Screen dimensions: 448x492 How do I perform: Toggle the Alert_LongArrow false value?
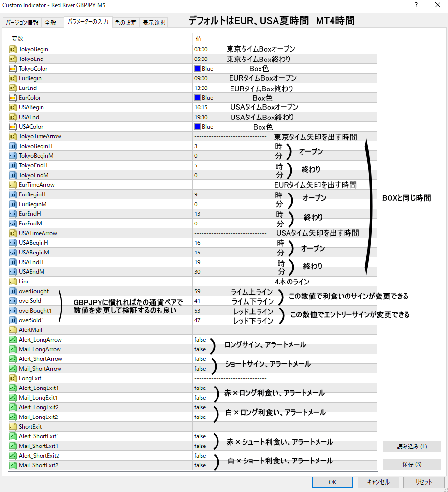[200, 340]
